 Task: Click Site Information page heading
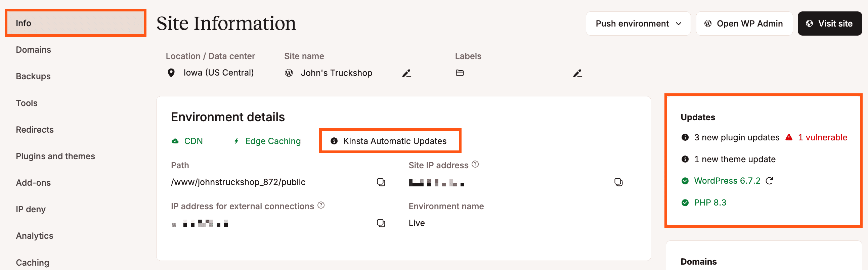pos(226,24)
